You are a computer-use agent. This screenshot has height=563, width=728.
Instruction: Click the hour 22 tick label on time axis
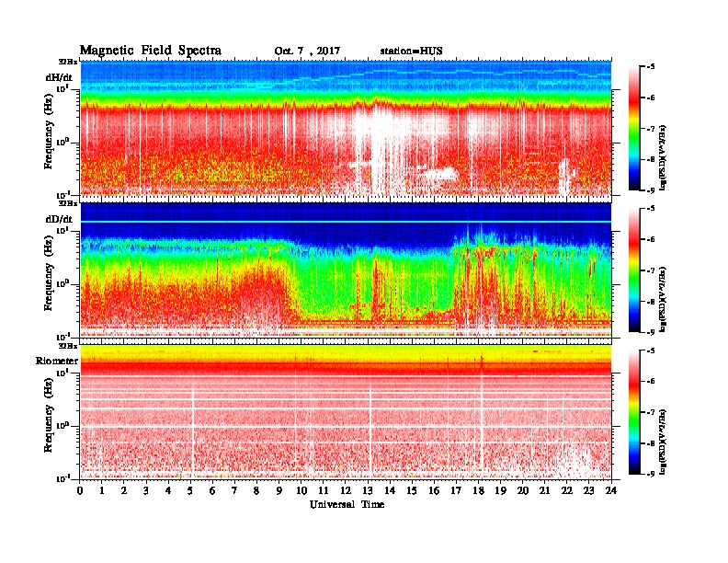click(x=566, y=491)
